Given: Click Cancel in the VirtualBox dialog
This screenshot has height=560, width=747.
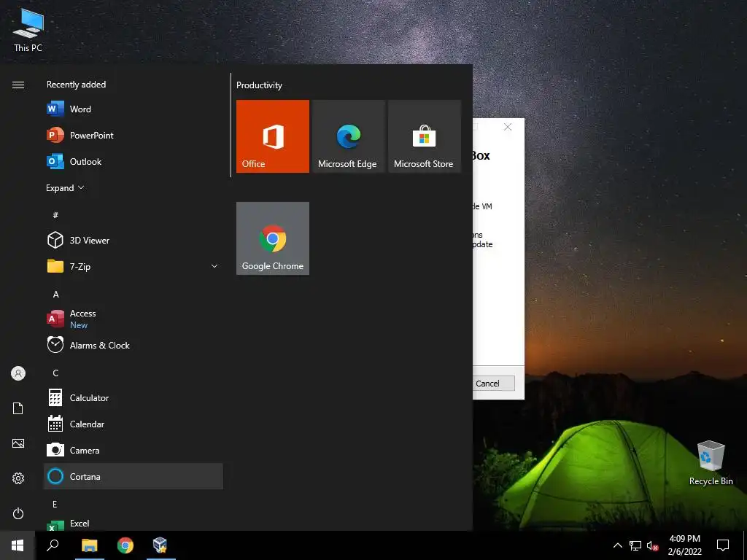Looking at the screenshot, I should (x=494, y=384).
